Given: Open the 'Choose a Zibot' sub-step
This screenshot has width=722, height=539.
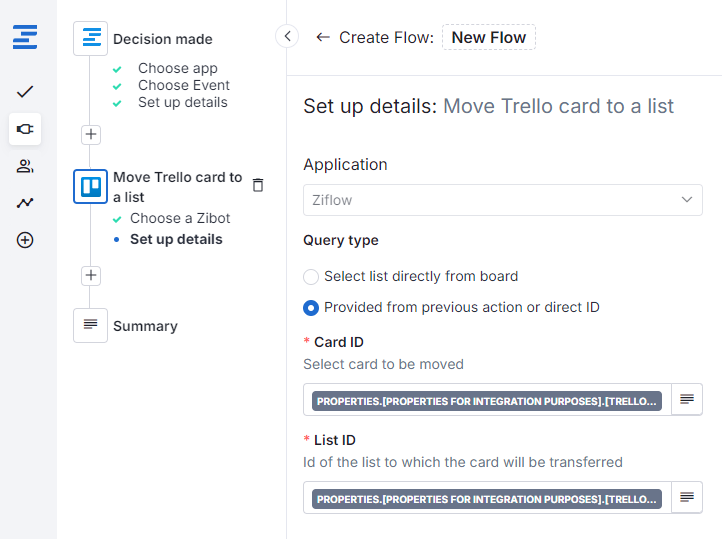Looking at the screenshot, I should point(180,218).
